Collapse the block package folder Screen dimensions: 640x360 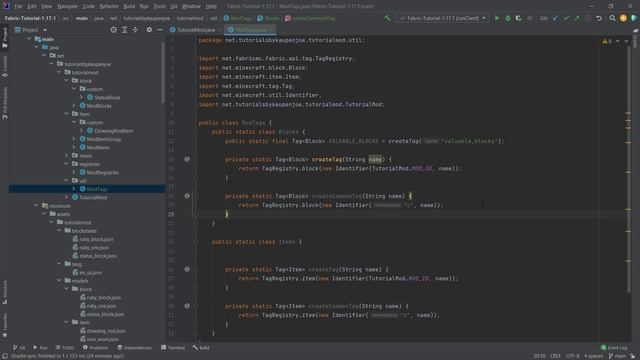click(67, 81)
